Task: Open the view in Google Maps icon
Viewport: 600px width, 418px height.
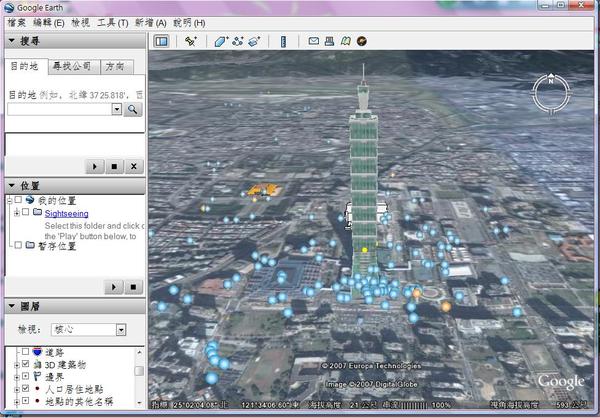Action: tap(346, 41)
